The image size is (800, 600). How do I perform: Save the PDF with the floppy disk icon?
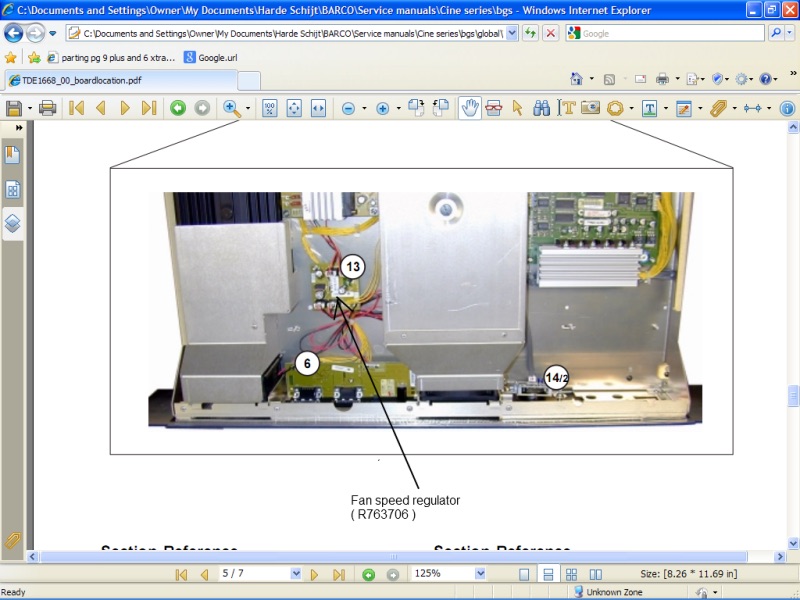pos(14,108)
